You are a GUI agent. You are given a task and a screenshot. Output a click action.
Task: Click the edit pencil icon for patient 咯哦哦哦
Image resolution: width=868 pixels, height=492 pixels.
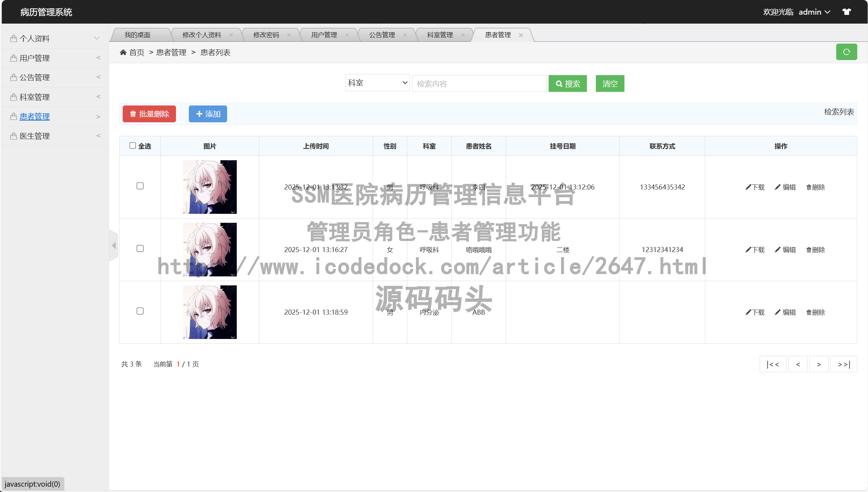778,250
